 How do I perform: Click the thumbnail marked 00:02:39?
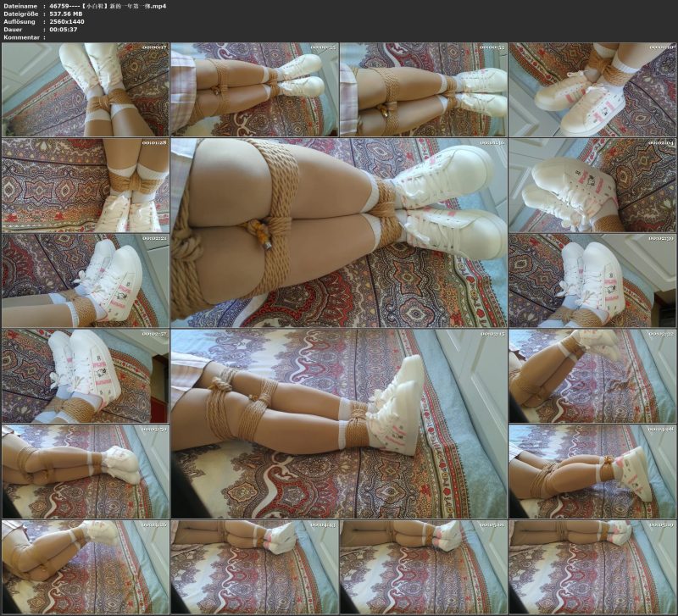592,280
